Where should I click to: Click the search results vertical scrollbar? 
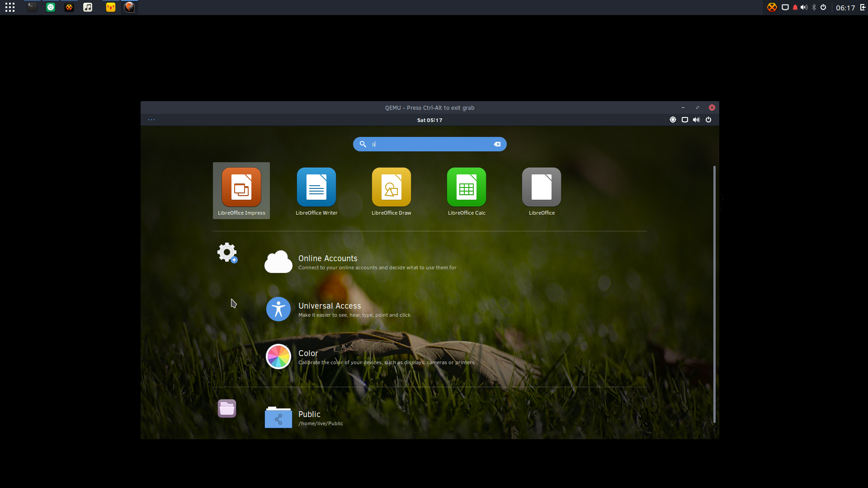[x=714, y=295]
